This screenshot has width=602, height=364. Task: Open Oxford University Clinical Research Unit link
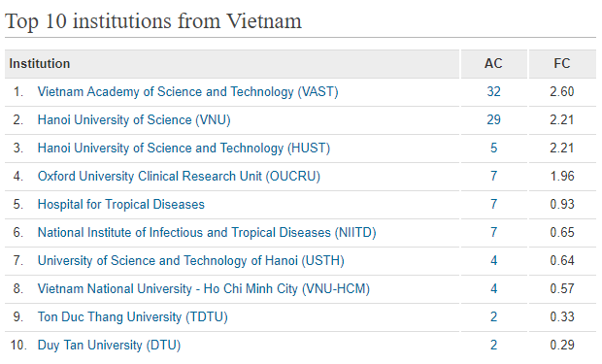click(179, 177)
